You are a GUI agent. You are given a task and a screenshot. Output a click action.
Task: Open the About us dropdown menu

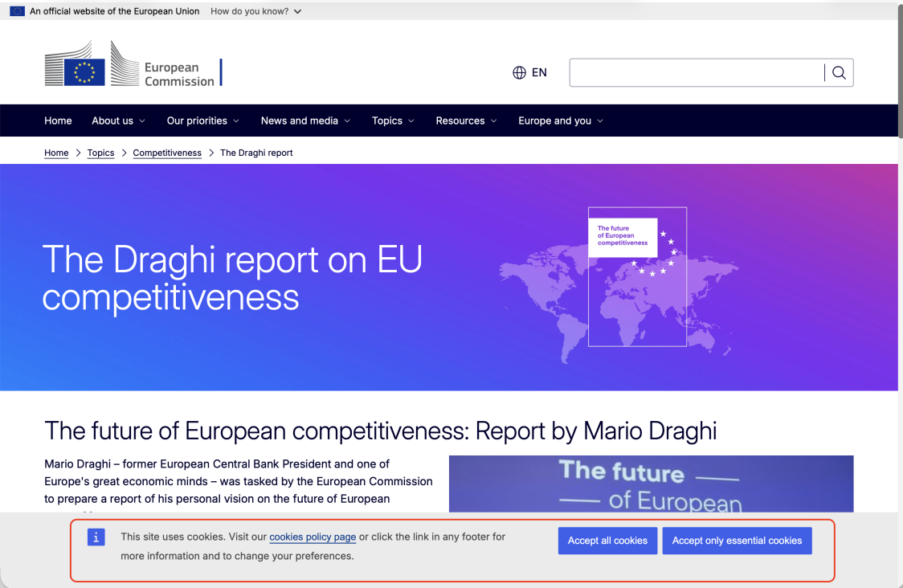[x=118, y=120]
